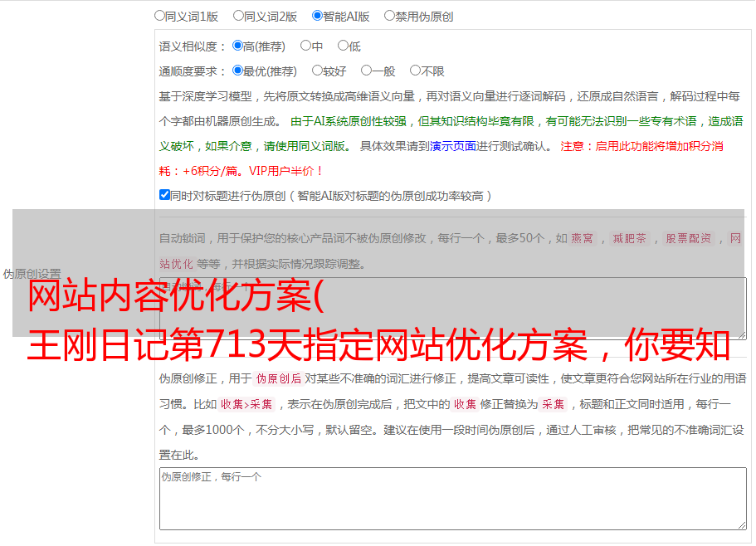Click the 股票配资 example keyword
The image size is (756, 546).
coord(688,238)
